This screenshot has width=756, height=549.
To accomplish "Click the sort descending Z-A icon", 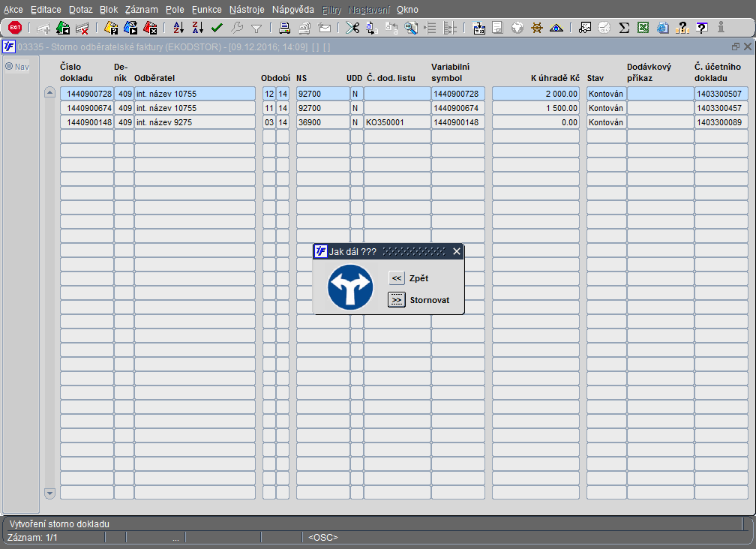I will pyautogui.click(x=198, y=28).
